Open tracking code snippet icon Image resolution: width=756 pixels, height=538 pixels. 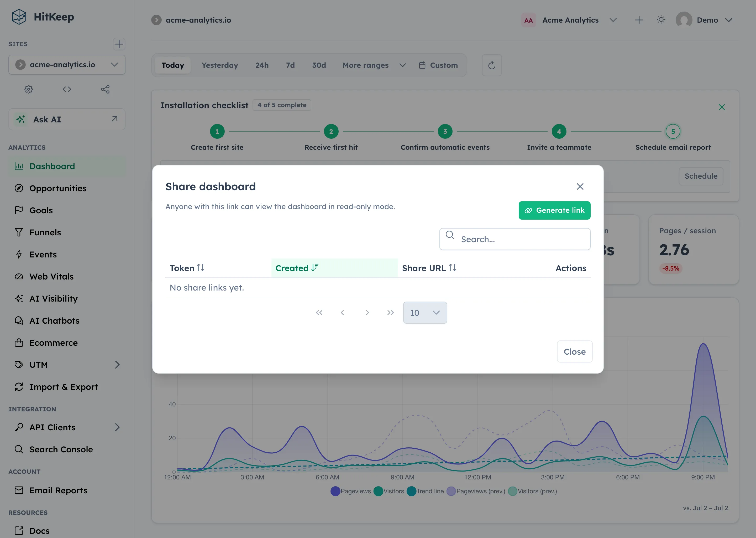click(67, 89)
